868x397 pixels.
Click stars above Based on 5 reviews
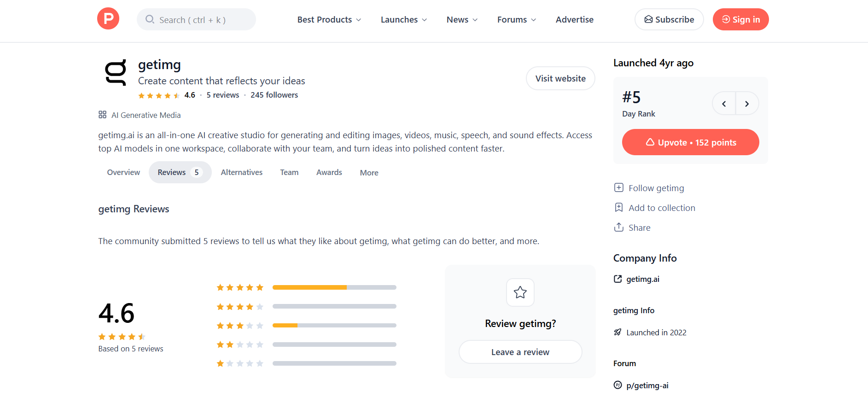(x=122, y=337)
